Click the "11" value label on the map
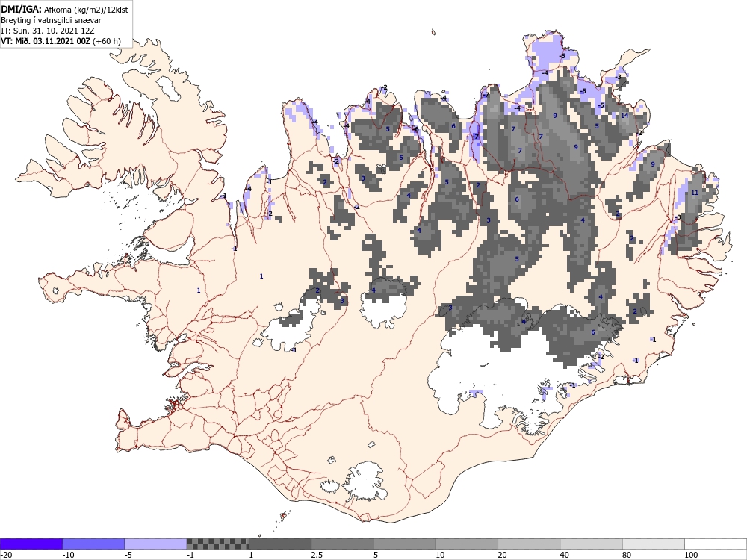 [695, 193]
